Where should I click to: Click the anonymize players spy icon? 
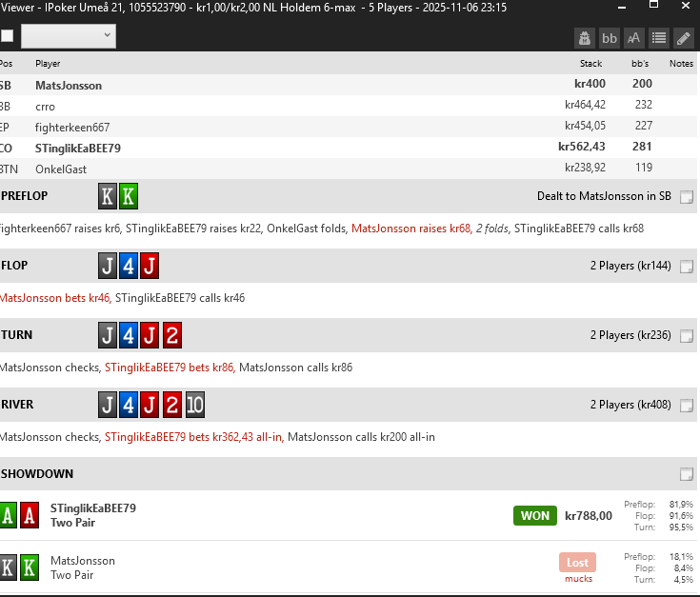click(x=585, y=38)
